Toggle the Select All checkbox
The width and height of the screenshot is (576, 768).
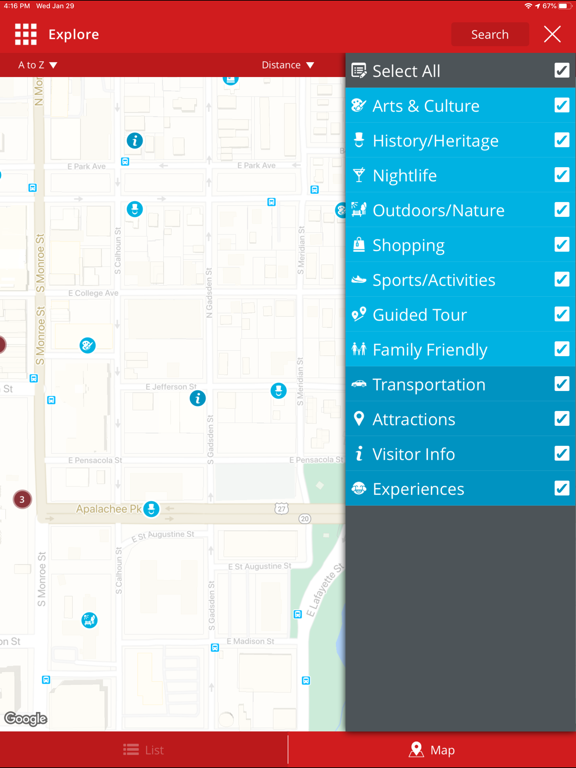[x=562, y=71]
